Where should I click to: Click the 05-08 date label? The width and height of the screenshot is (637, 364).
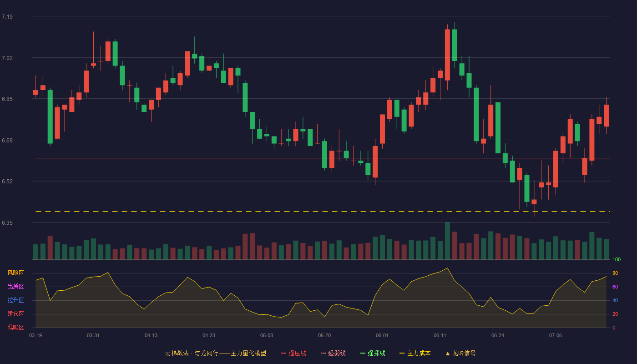click(267, 335)
